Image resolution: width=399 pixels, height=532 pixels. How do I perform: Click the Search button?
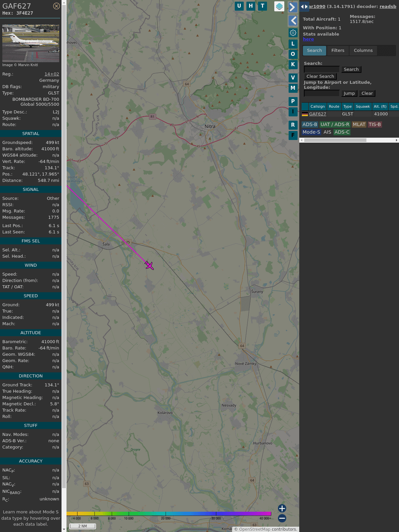pyautogui.click(x=351, y=69)
